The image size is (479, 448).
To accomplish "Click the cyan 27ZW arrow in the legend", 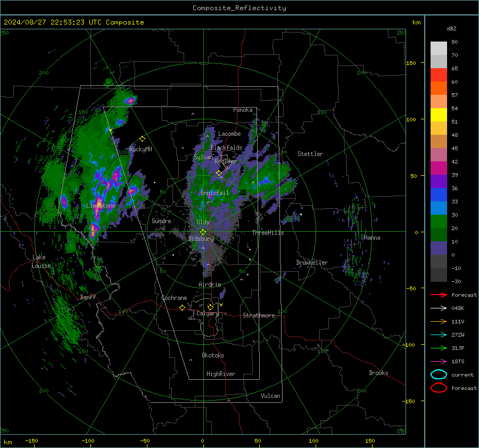I will tap(439, 335).
